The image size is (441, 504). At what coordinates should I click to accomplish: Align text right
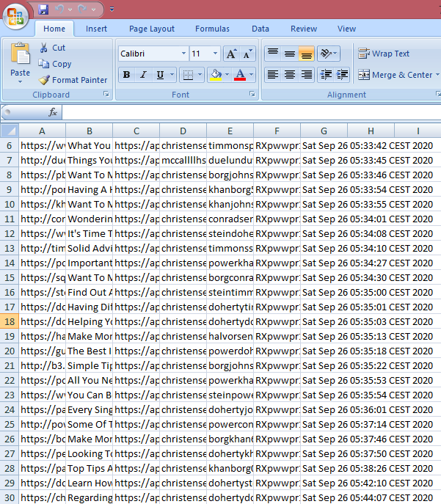pyautogui.click(x=306, y=75)
